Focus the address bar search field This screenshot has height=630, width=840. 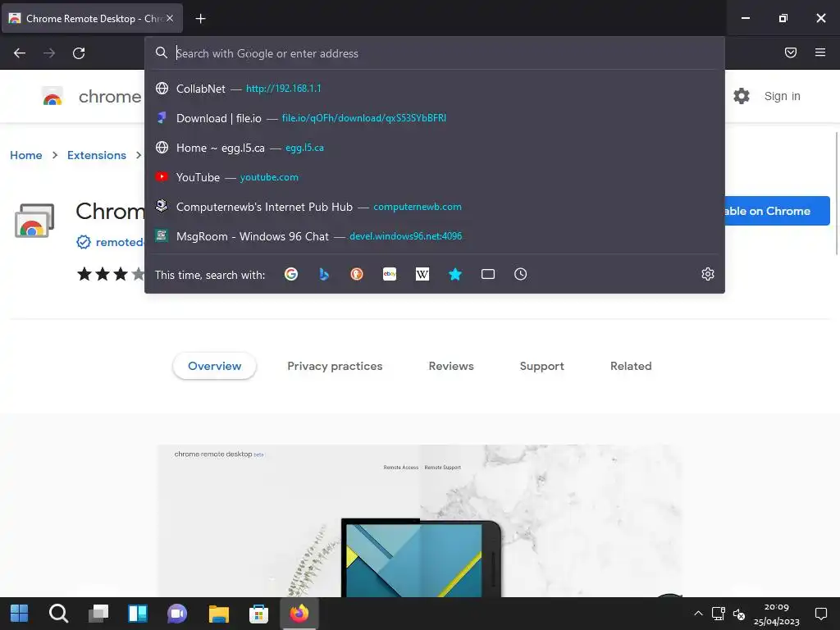point(435,53)
